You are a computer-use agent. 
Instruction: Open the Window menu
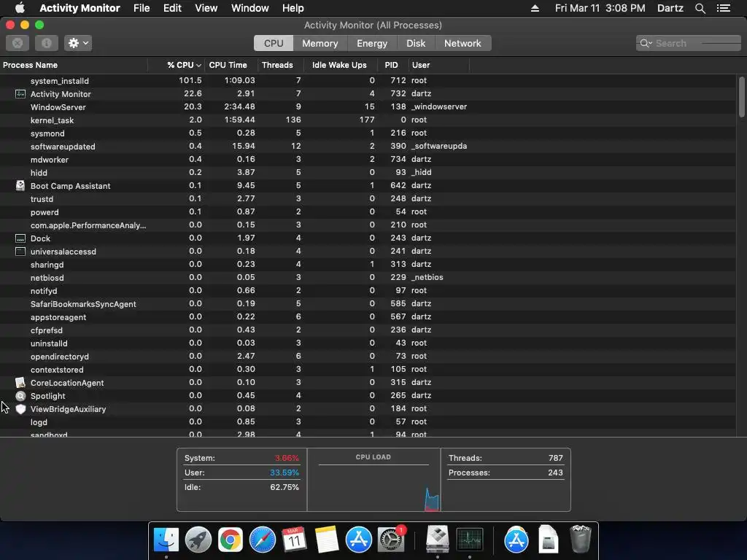(249, 8)
